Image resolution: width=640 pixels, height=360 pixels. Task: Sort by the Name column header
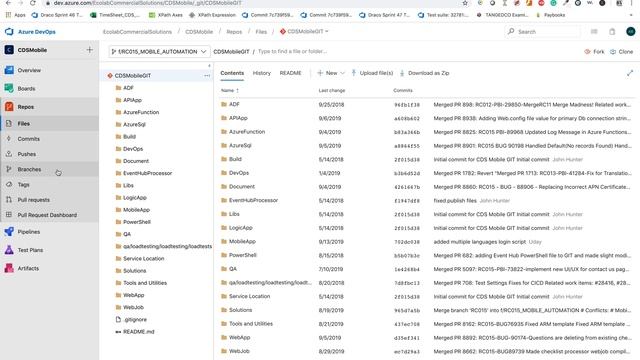(230, 91)
